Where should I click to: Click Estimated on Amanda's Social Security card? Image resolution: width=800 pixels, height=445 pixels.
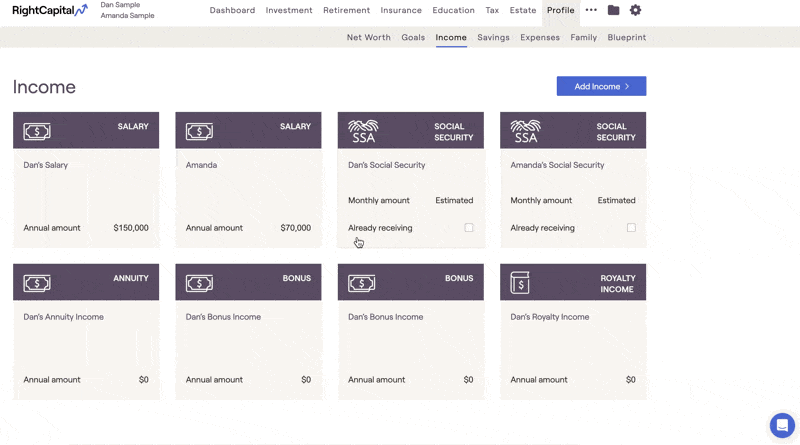click(x=616, y=200)
